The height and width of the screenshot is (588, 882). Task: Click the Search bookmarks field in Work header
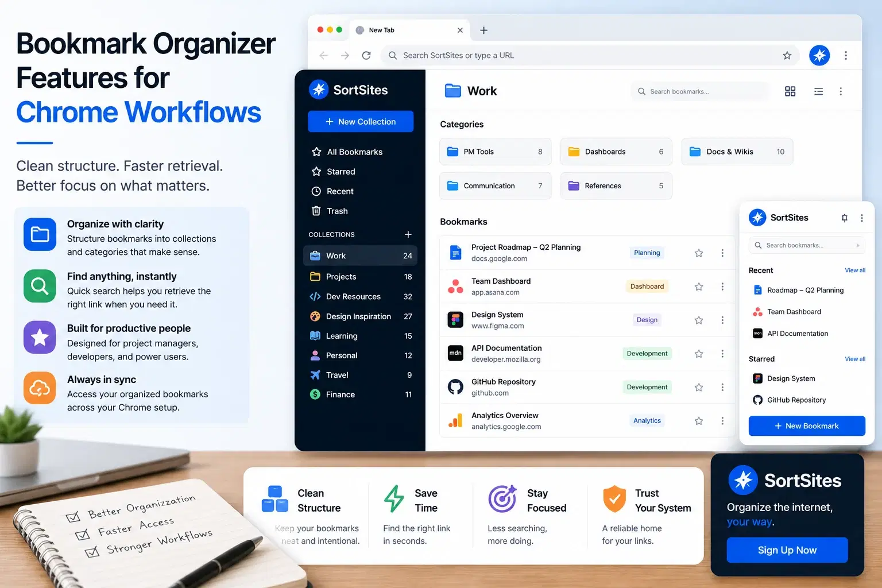700,91
